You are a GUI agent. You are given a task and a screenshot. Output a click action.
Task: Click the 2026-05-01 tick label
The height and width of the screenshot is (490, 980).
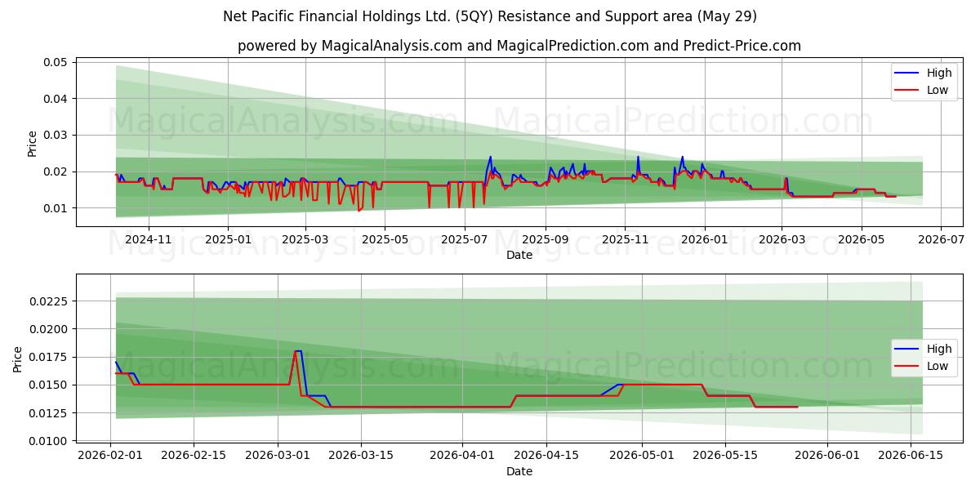pyautogui.click(x=641, y=456)
